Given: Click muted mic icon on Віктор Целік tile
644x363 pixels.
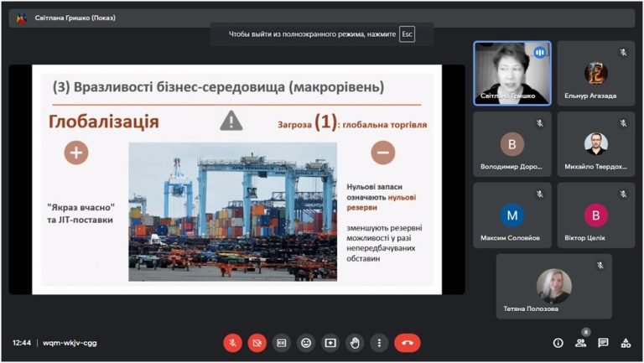Looking at the screenshot, I should pos(624,194).
